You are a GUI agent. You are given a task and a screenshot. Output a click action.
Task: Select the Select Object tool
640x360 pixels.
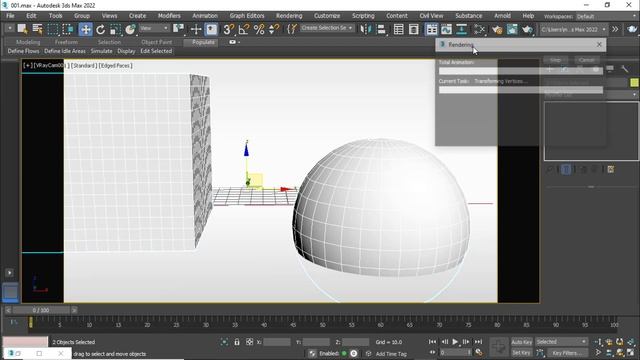click(x=22, y=29)
